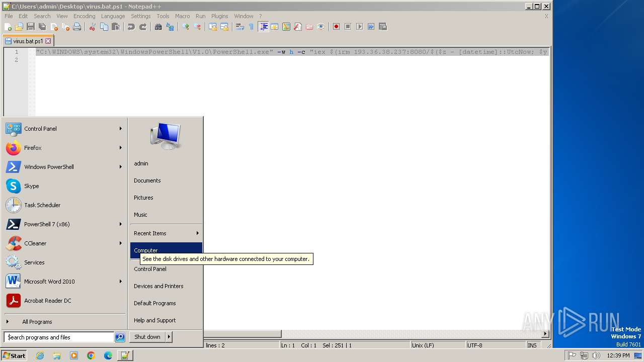The image size is (644, 362).
Task: Expand Windows PowerShell submenu arrow
Action: point(121,167)
